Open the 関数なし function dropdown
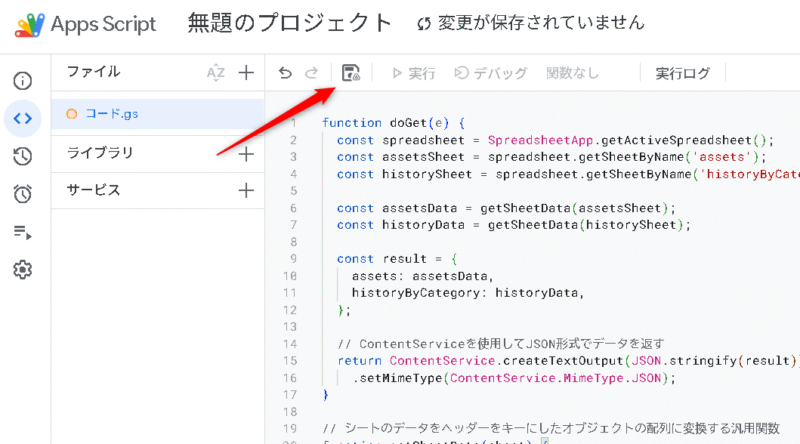Screen dimensions: 800x444 (572, 73)
